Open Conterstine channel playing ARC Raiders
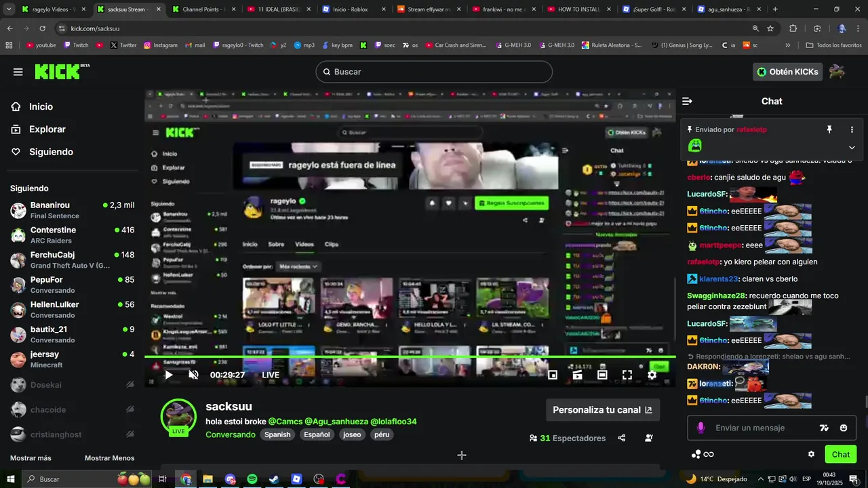868x488 pixels. point(72,235)
